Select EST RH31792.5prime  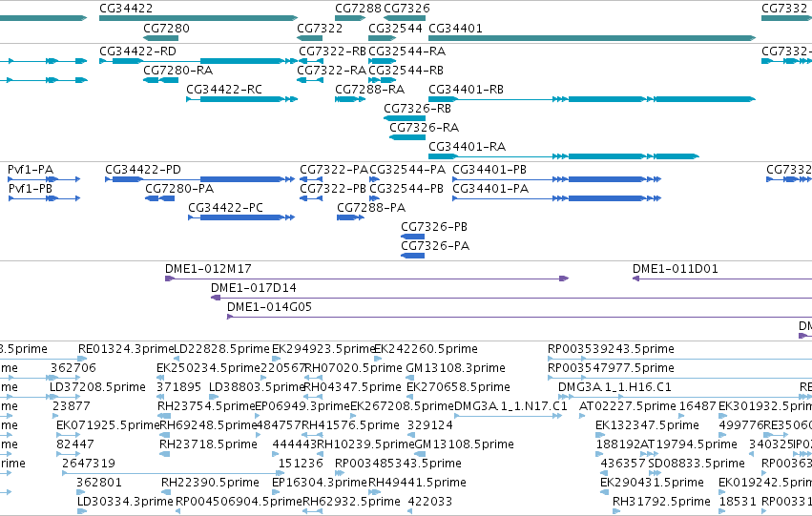coord(661,503)
